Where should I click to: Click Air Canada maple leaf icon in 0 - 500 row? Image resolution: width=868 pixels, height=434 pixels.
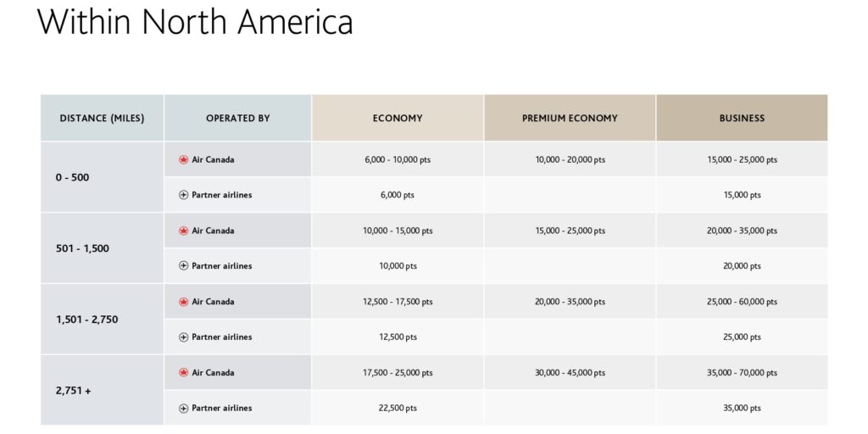coord(183,159)
